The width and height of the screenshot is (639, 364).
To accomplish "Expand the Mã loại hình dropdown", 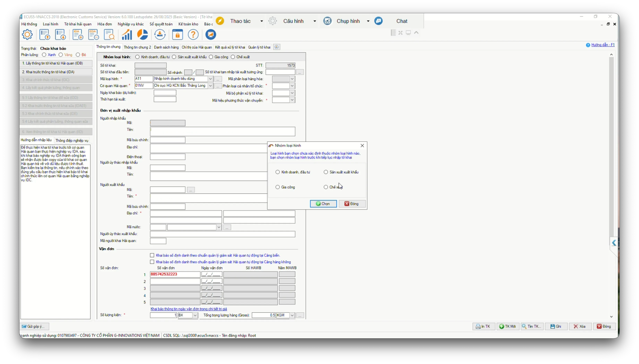I will tap(210, 79).
